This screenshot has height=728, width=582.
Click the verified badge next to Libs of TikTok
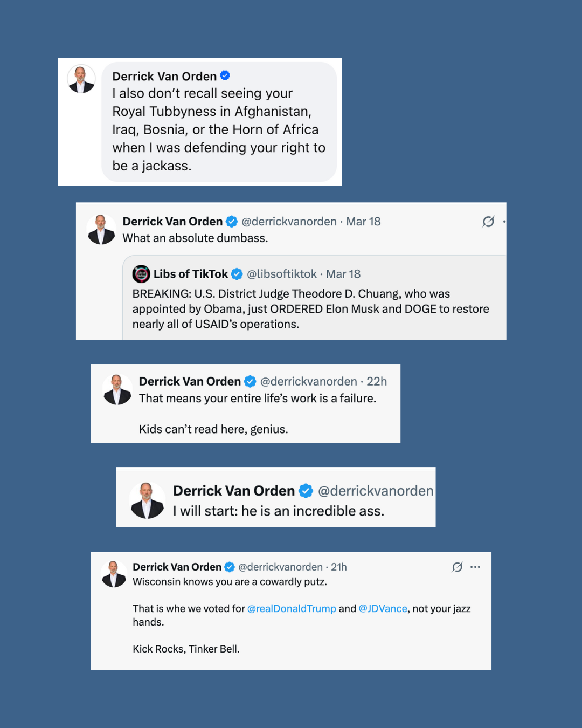[x=237, y=274]
